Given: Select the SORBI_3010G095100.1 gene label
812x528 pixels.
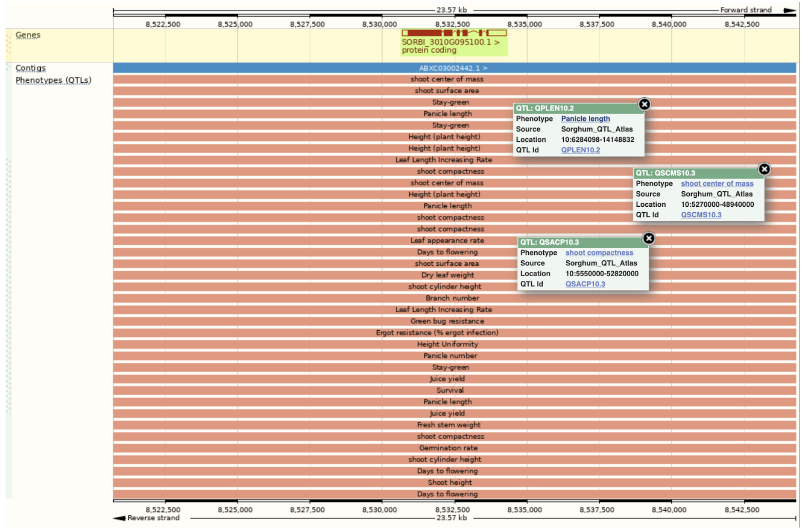Looking at the screenshot, I should tap(451, 42).
